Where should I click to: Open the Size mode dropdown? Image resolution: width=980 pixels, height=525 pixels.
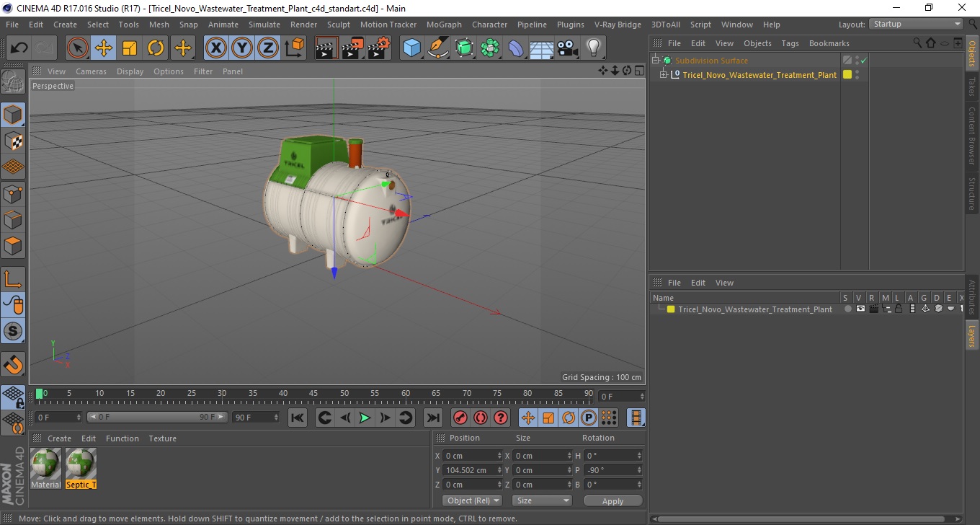point(542,500)
